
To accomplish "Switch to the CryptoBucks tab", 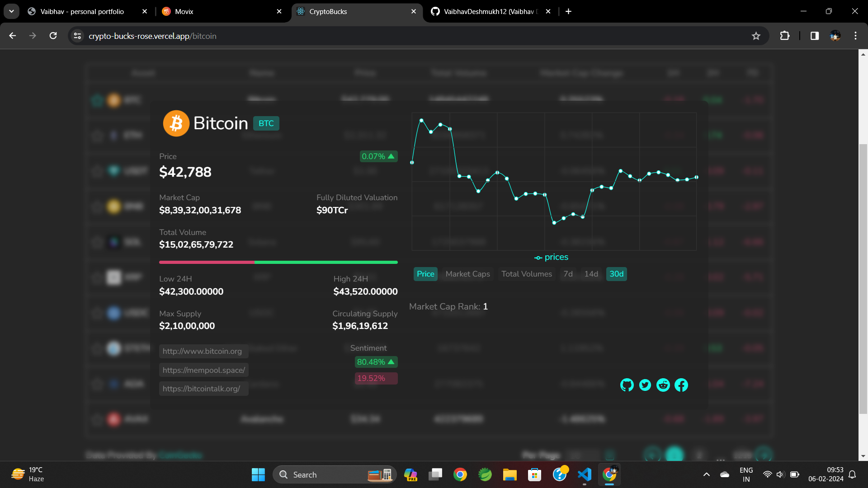I will (328, 11).
